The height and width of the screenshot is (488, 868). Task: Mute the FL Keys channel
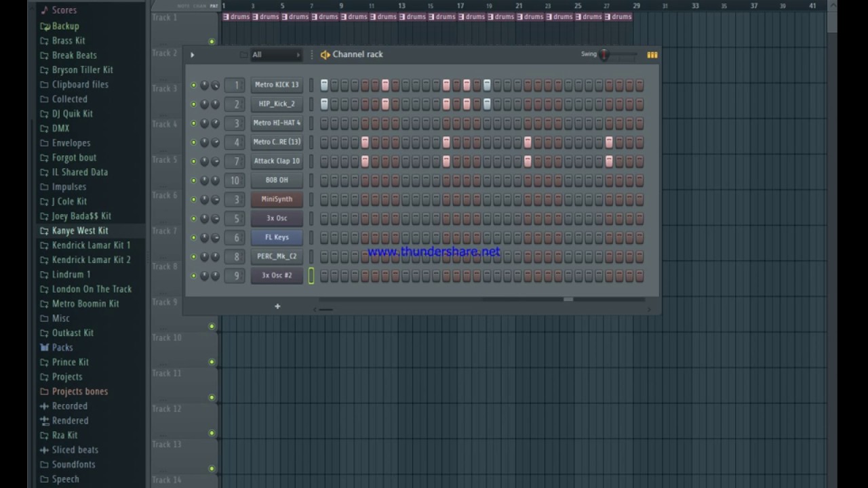(193, 238)
